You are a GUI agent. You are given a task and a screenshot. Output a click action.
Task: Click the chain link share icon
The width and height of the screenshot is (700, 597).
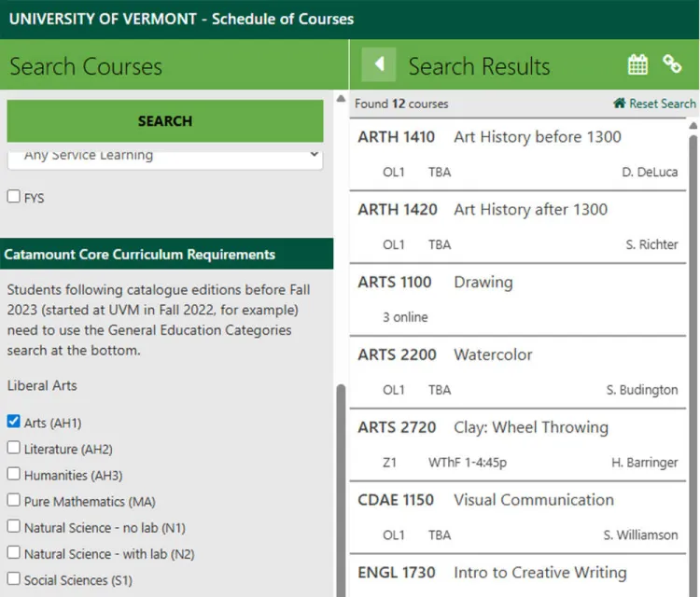tap(672, 63)
